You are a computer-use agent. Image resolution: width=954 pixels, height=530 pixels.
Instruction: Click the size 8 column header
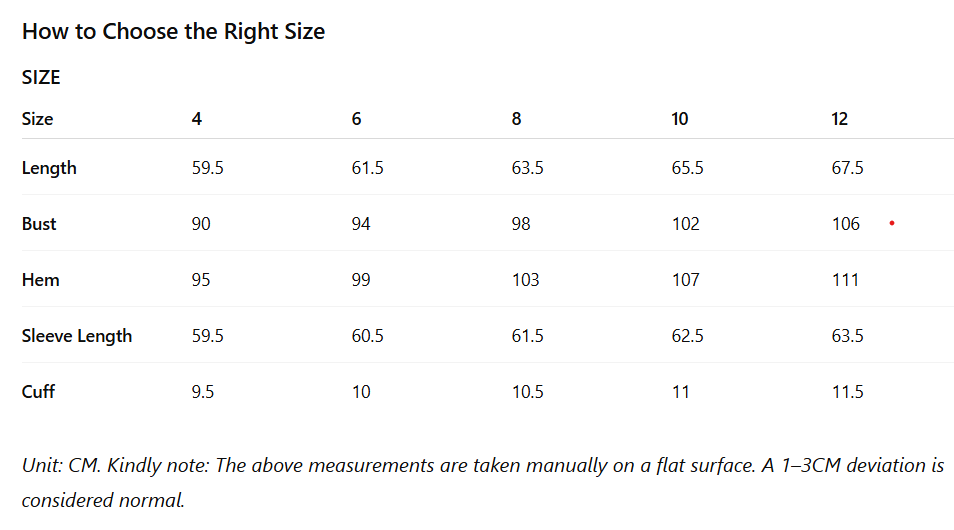click(x=516, y=119)
